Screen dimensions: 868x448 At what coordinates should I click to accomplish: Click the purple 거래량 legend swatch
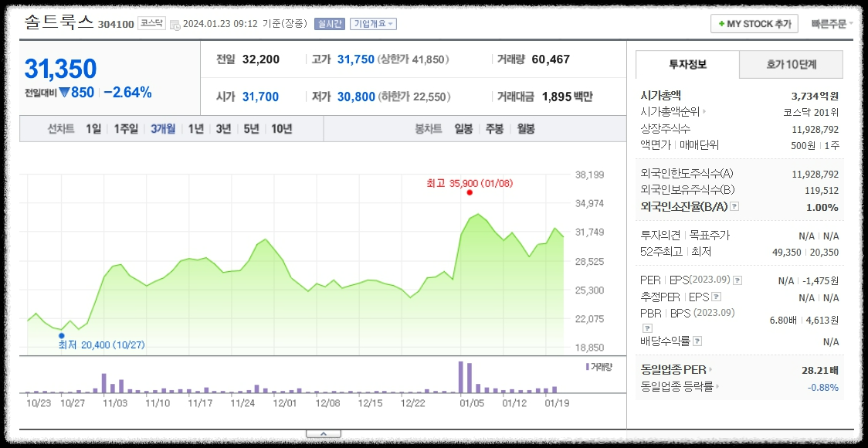588,367
